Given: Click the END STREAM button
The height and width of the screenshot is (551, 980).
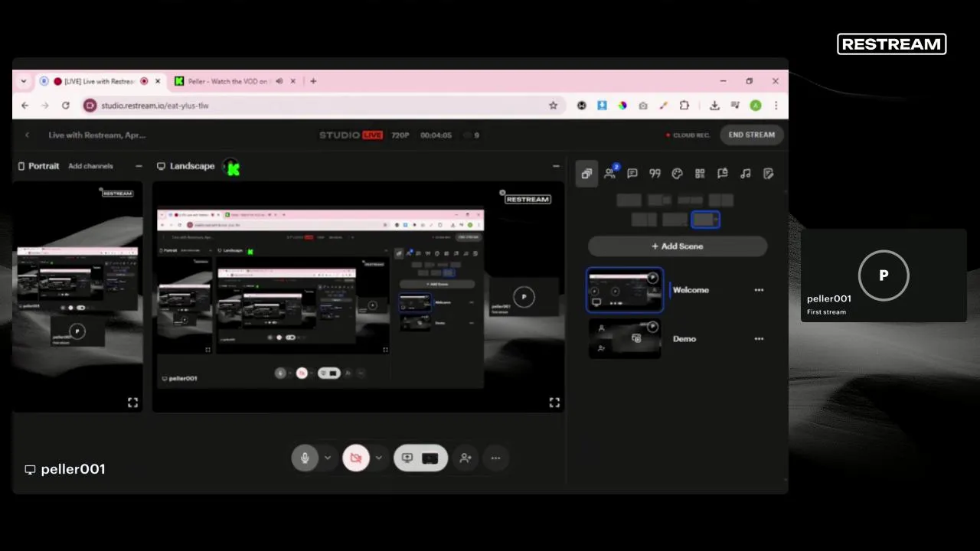Looking at the screenshot, I should [751, 135].
